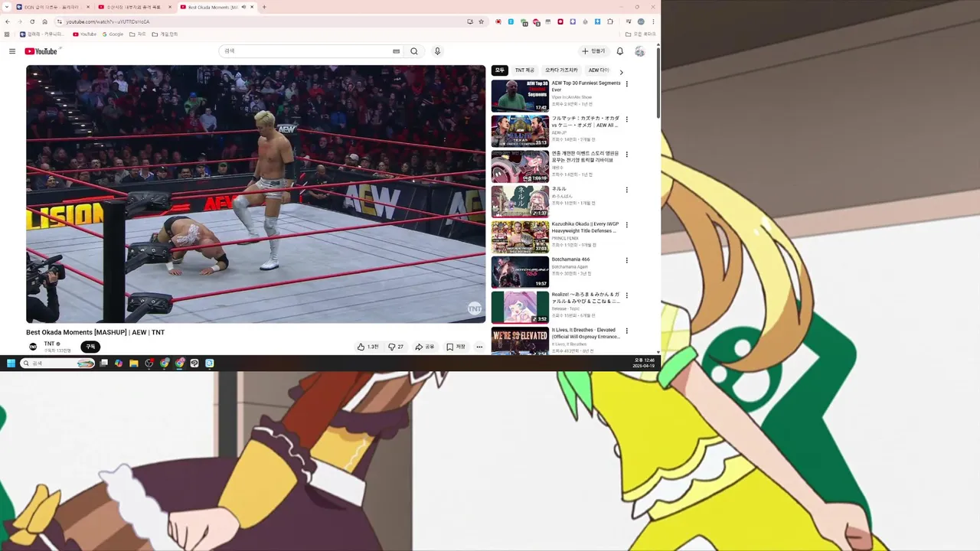Viewport: 980px width, 551px height.
Task: Open options for フルマッチ カズチカ・オカダ video
Action: tap(627, 119)
